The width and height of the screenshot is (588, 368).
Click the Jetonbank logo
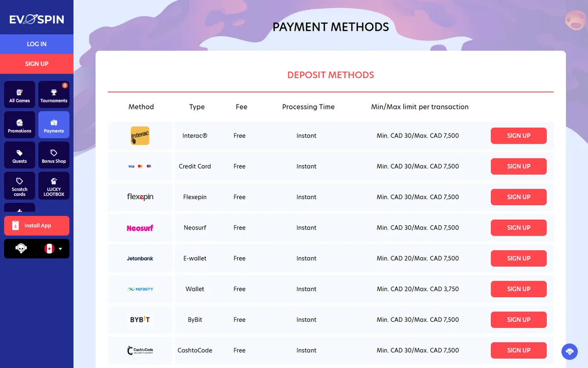(x=140, y=259)
